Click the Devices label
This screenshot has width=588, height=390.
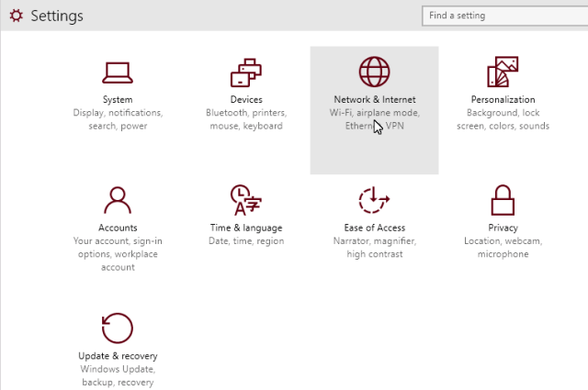click(x=246, y=100)
